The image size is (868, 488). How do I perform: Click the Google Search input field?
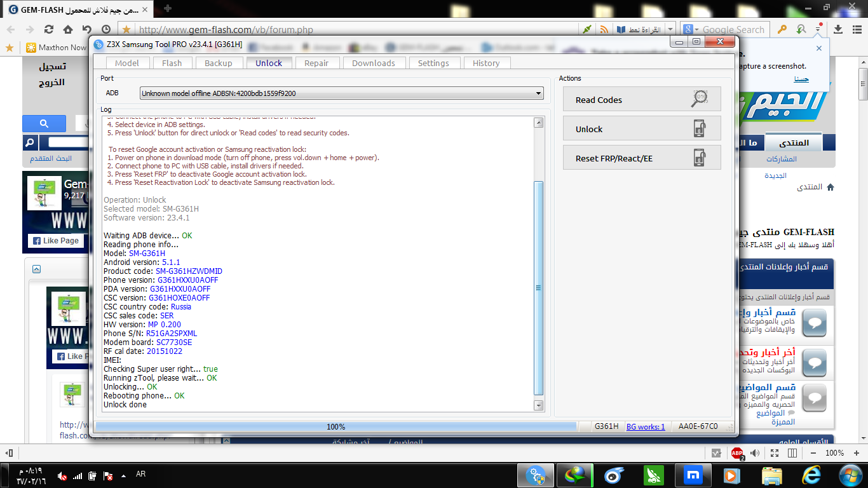735,29
